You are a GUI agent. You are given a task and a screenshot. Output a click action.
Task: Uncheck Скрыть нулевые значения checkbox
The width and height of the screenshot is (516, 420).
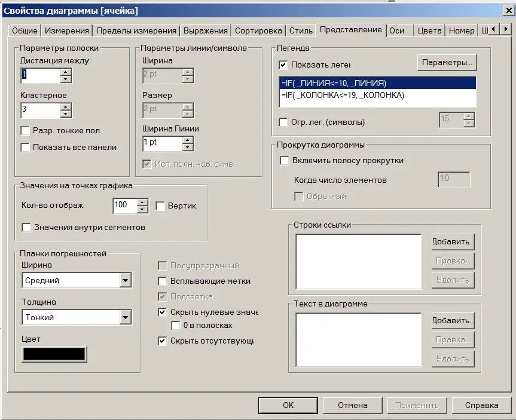(163, 312)
